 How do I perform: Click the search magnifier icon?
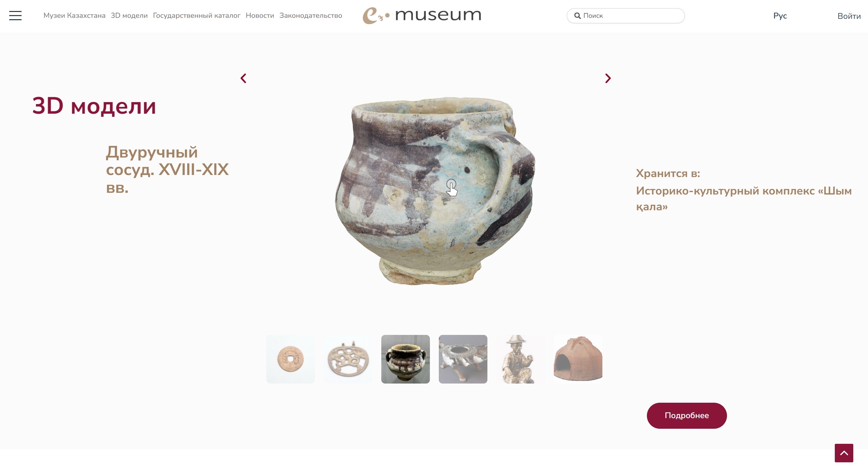[x=577, y=16]
